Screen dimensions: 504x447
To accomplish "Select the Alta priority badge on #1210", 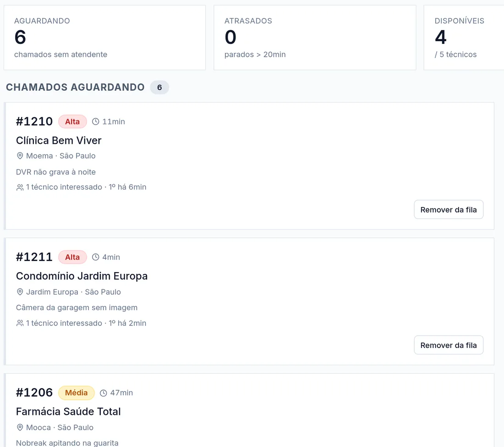I will pos(72,121).
